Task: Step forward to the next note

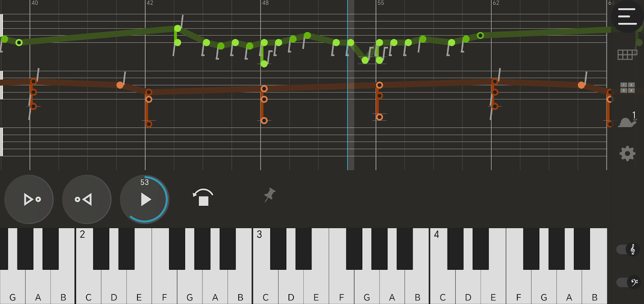Action: [29, 199]
